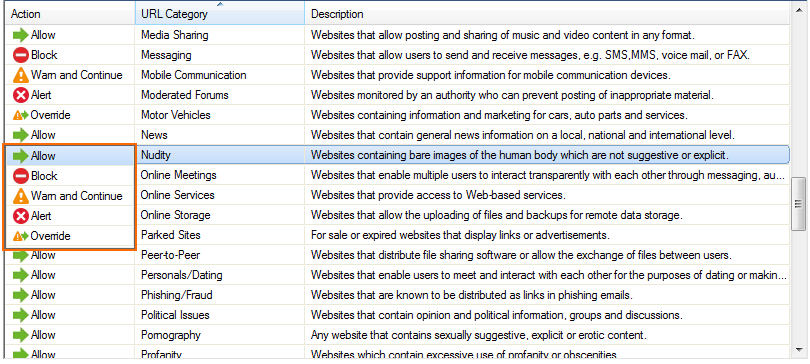The height and width of the screenshot is (364, 810).
Task: Click the vertical scrollbar thumb
Action: click(799, 203)
